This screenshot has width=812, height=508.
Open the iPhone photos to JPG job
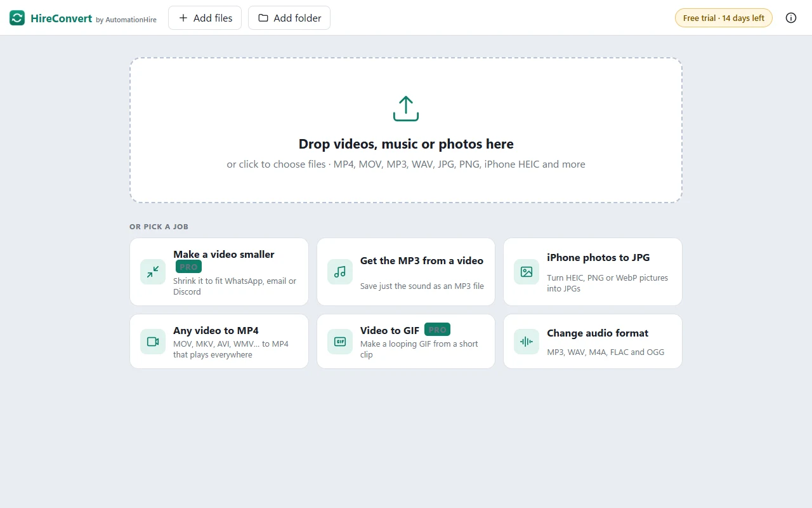point(593,272)
